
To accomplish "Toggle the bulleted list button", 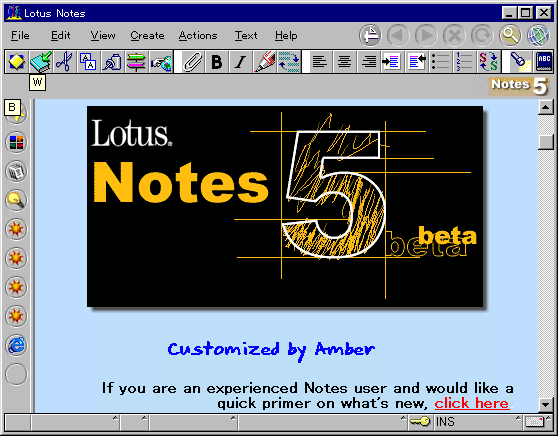I will [440, 62].
